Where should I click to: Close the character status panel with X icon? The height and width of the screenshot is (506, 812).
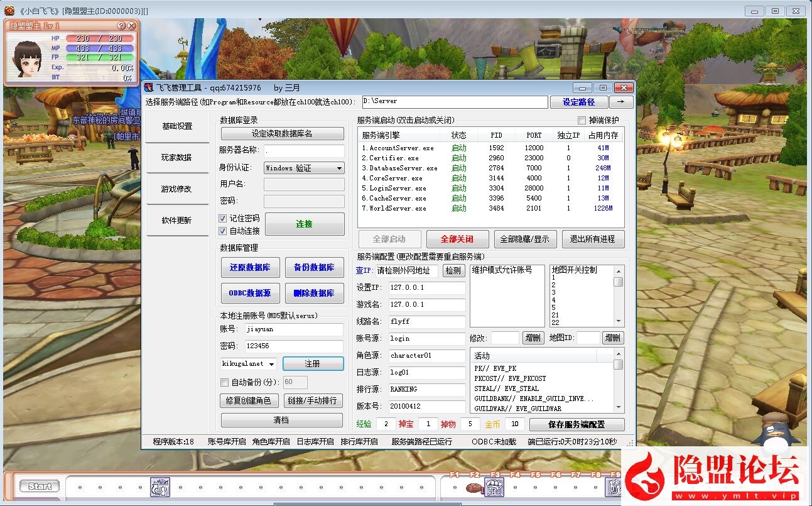coord(131,26)
